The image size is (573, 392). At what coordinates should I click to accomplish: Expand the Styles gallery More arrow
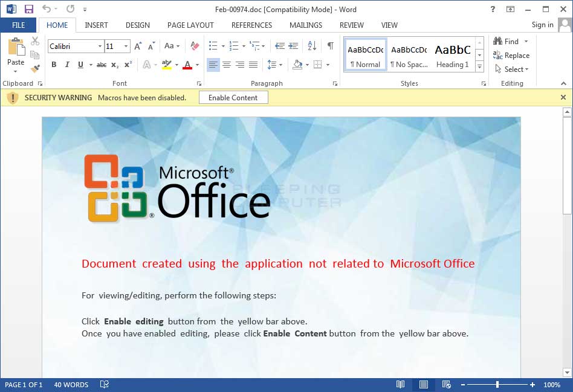click(x=479, y=66)
